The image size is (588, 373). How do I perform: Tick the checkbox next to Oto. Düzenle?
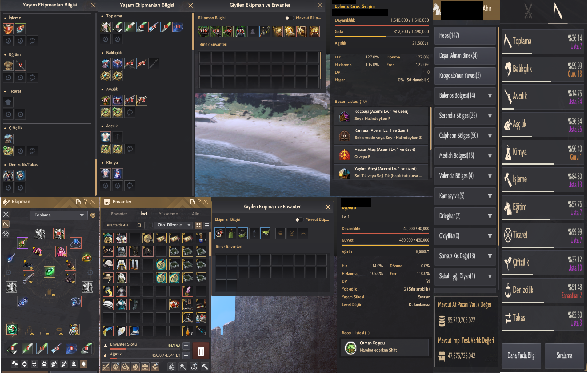click(151, 225)
